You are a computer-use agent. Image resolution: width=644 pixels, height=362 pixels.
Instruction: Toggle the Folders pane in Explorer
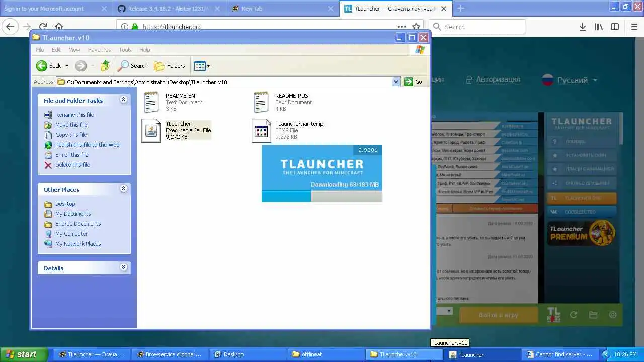click(x=170, y=66)
